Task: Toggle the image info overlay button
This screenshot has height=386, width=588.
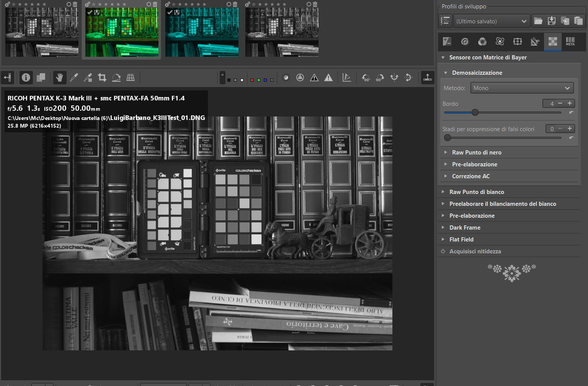Action: [26, 77]
